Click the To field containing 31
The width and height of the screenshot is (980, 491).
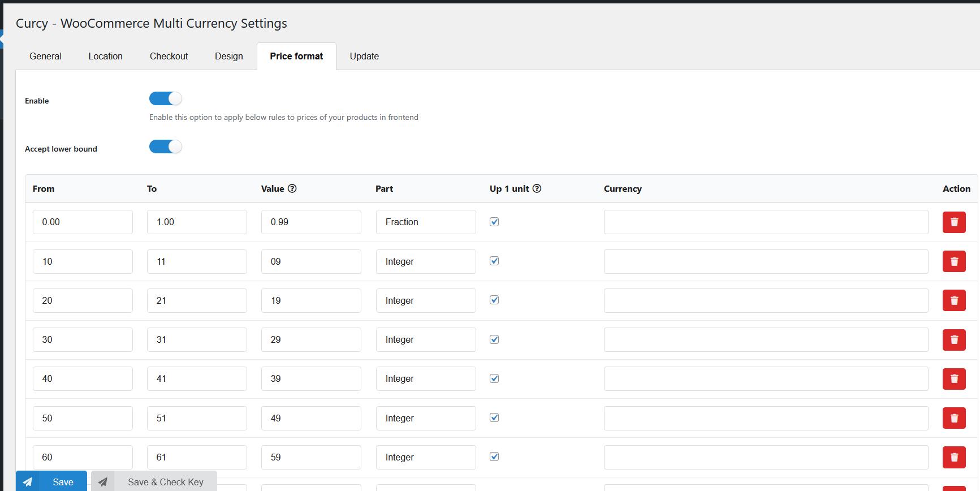[197, 340]
